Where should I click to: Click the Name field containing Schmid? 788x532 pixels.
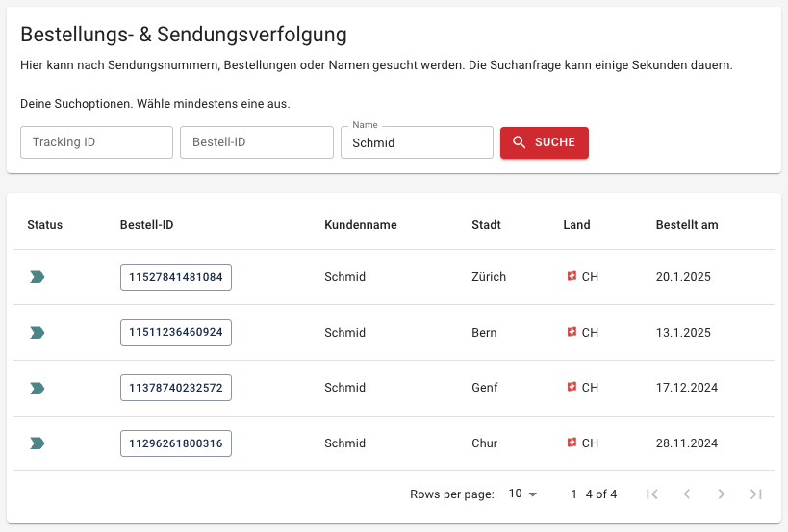[417, 142]
